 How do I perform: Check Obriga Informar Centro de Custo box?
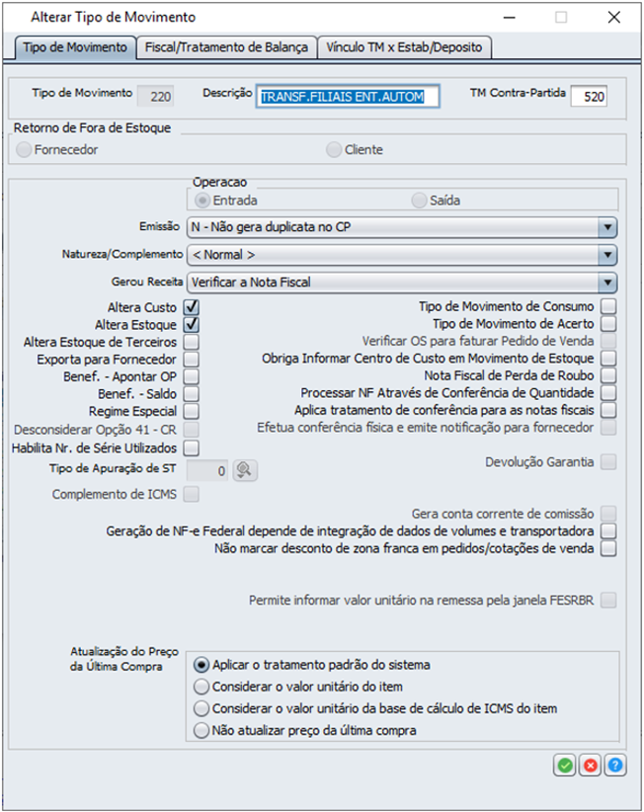[x=608, y=359]
